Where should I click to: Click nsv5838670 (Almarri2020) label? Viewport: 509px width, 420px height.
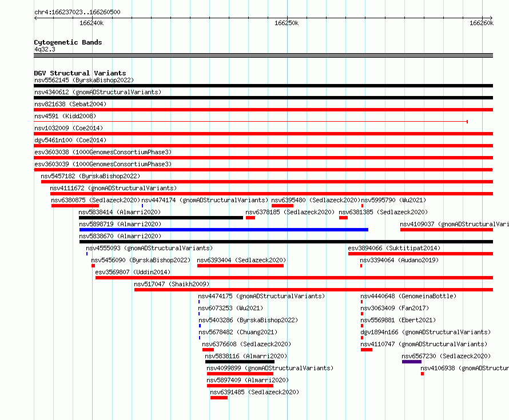121,236
